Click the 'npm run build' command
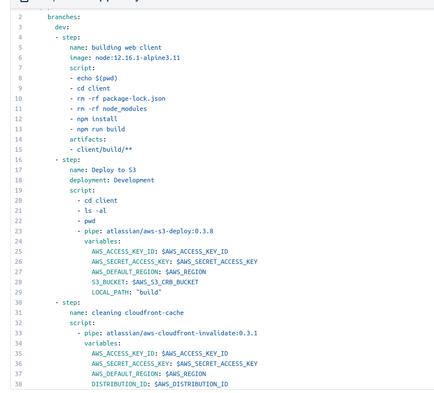The image size is (434, 393). [101, 129]
